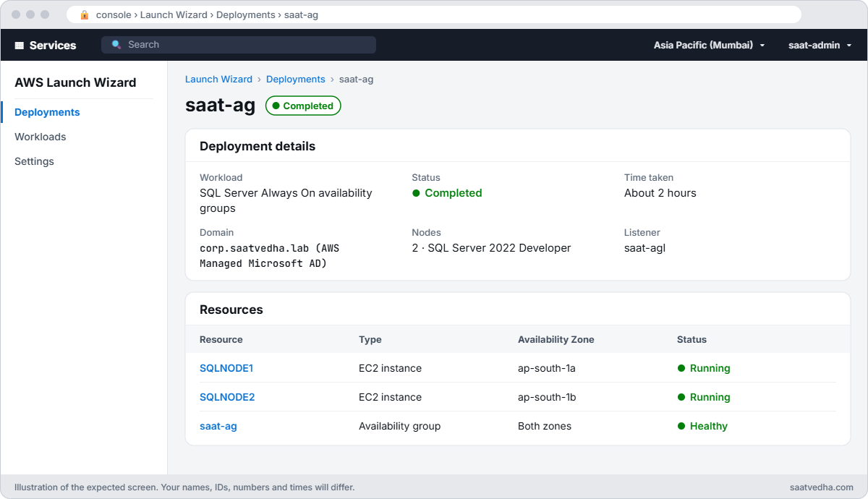Select Workloads in the sidebar
868x499 pixels.
click(40, 137)
